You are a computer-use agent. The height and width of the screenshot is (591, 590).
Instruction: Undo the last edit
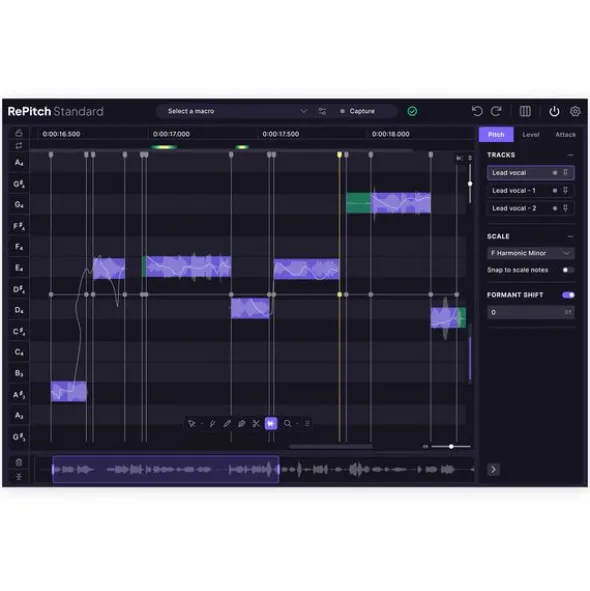pos(477,111)
